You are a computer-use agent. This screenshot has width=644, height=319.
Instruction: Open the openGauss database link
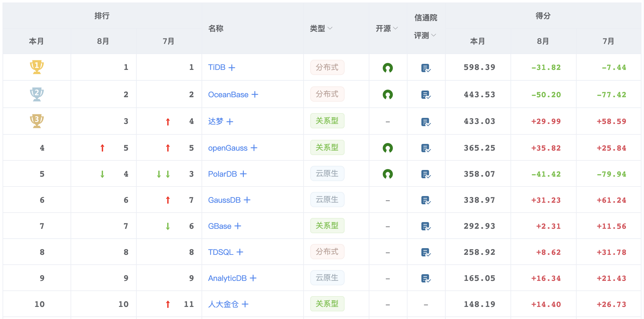[228, 148]
